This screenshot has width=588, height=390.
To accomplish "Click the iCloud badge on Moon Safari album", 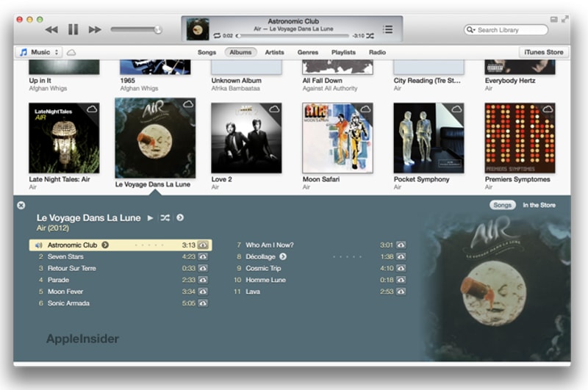I will (365, 109).
